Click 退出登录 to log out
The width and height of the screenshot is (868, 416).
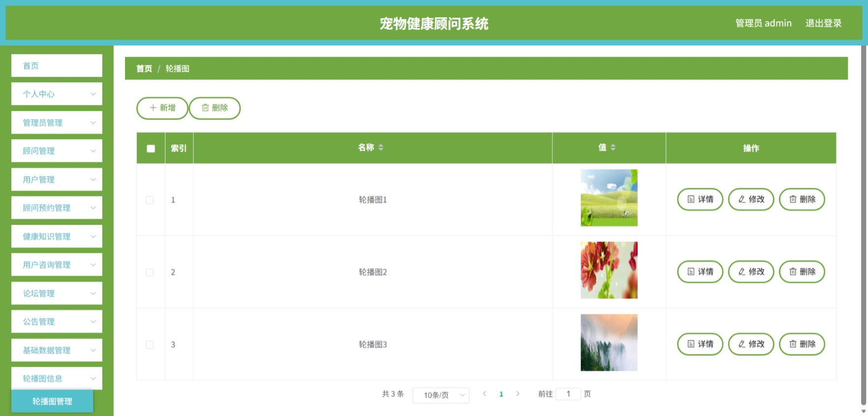pyautogui.click(x=823, y=23)
